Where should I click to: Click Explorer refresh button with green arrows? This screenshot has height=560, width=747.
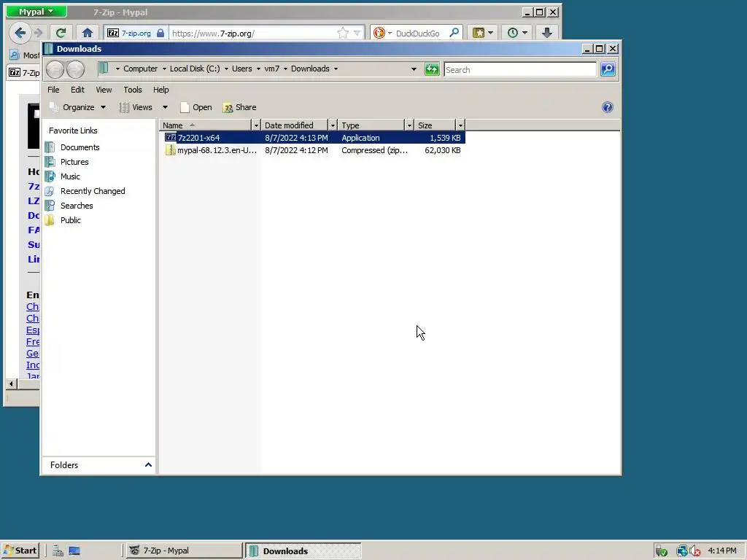point(432,69)
